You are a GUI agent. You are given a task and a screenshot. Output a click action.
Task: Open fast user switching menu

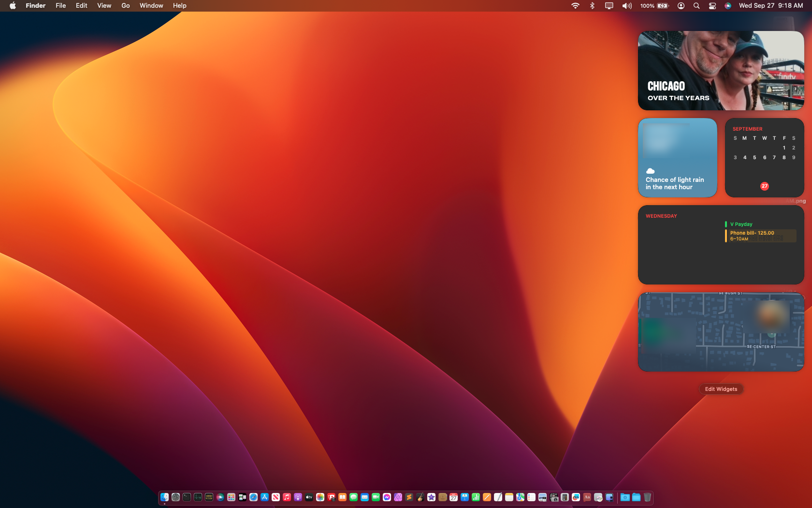681,5
